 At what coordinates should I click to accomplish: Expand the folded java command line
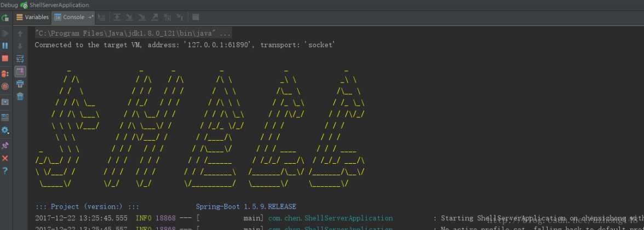tap(133, 33)
